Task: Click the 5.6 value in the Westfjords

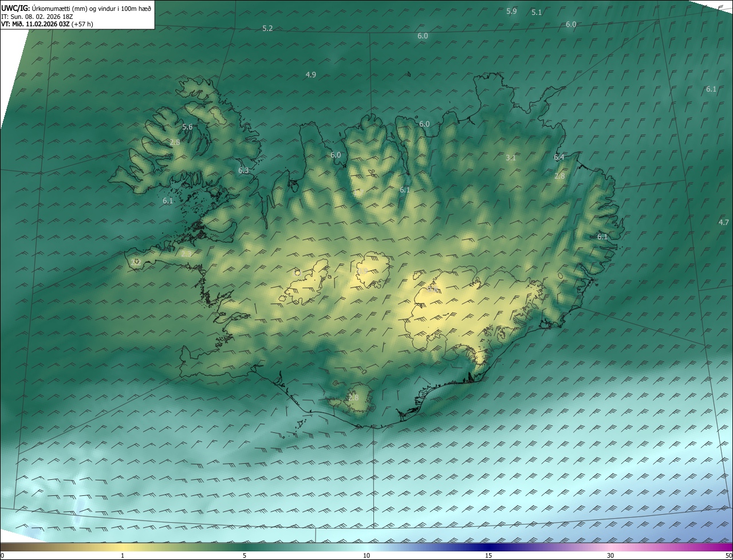Action: [x=187, y=127]
